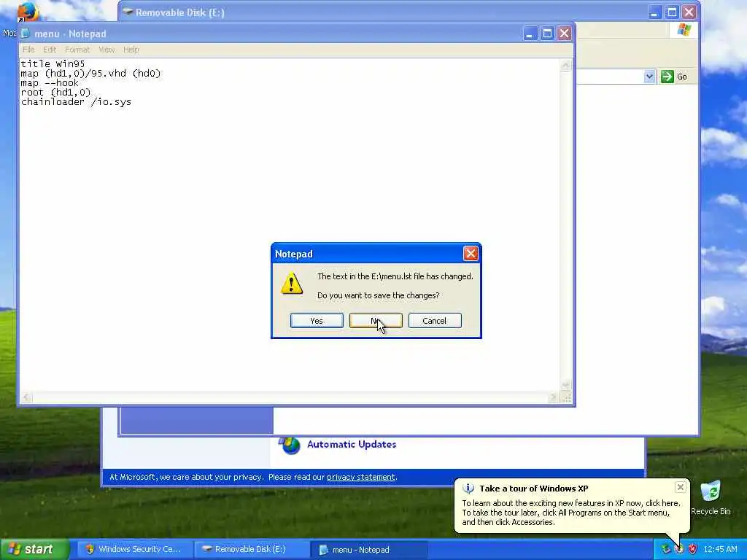Screen dimensions: 747x560
Task: Click the red security shield tray icon
Action: click(x=692, y=550)
